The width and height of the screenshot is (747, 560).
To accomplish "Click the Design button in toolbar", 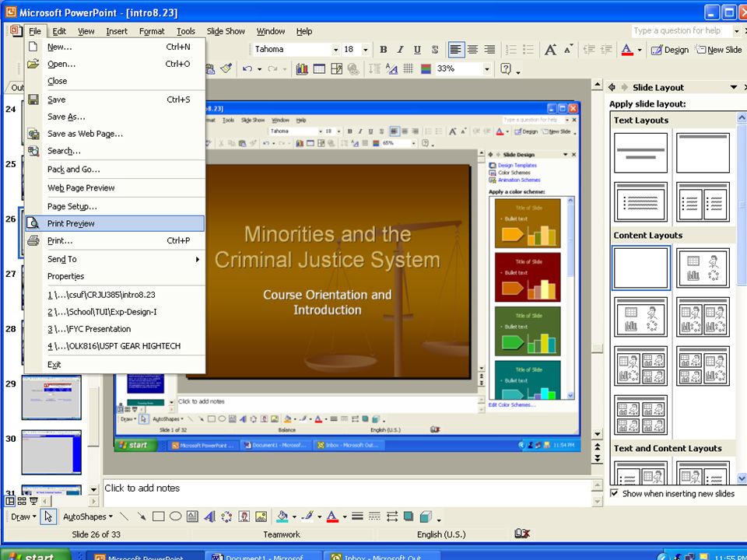I will 670,50.
